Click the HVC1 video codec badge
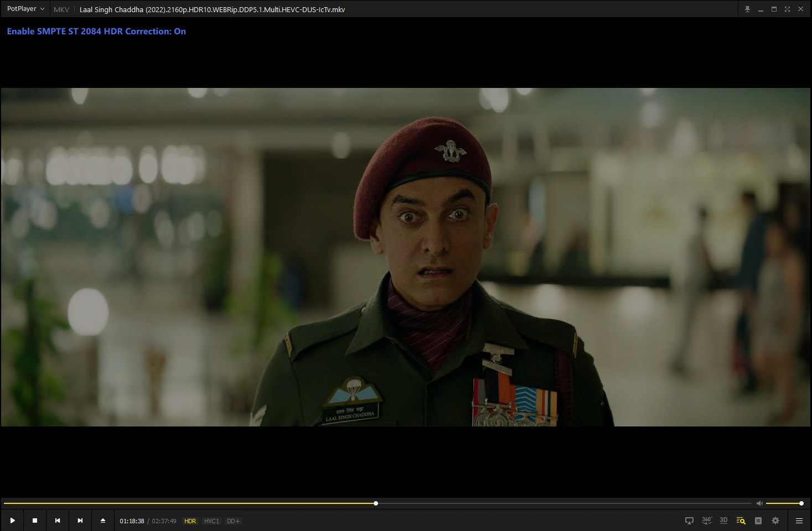 [211, 521]
